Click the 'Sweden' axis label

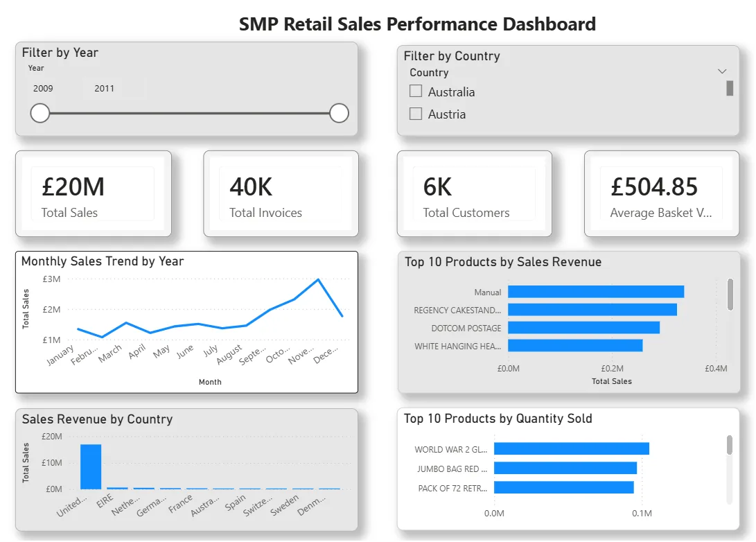tap(285, 505)
